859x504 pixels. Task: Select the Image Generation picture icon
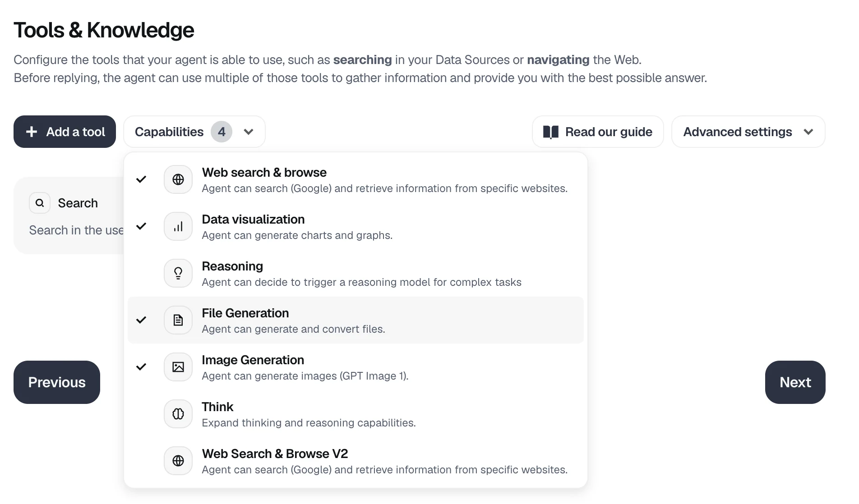[178, 367]
